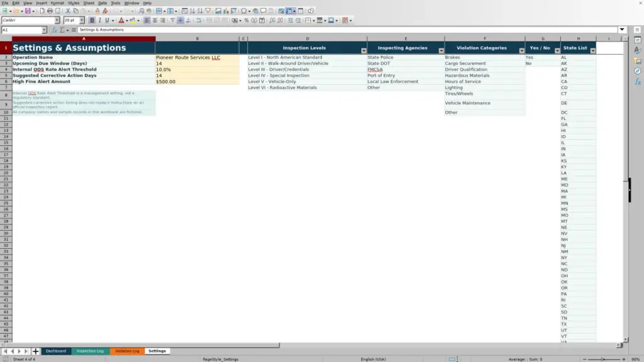The width and height of the screenshot is (644, 362).
Task: Switch to the Inspection Log sheet tab
Action: point(90,351)
